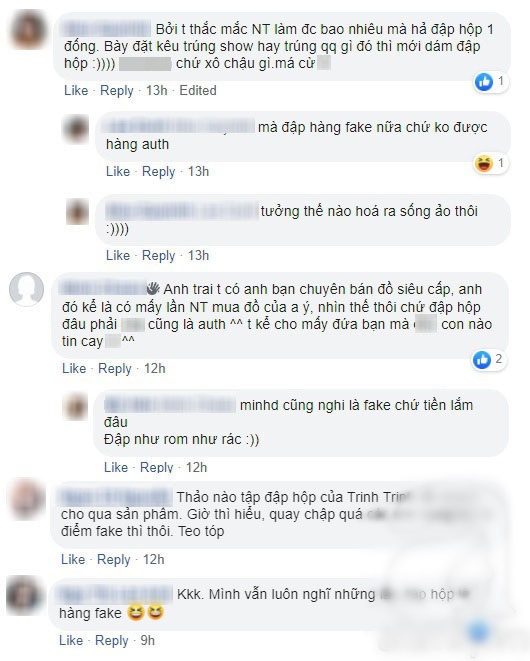Open the default gray avatar profile picture
530x661 pixels.
coord(27,289)
